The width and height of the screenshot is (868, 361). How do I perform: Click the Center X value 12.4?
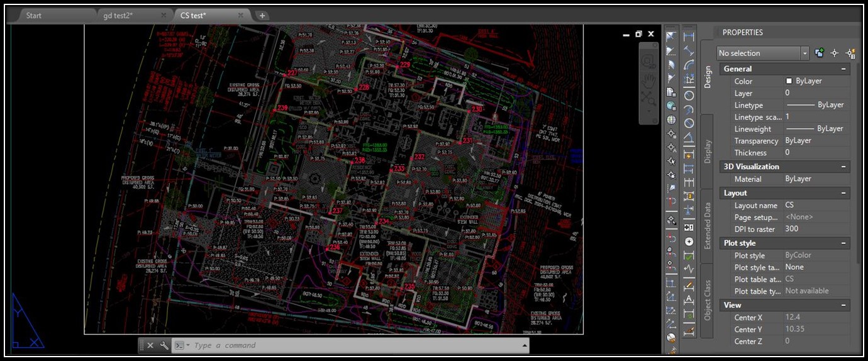(x=793, y=318)
